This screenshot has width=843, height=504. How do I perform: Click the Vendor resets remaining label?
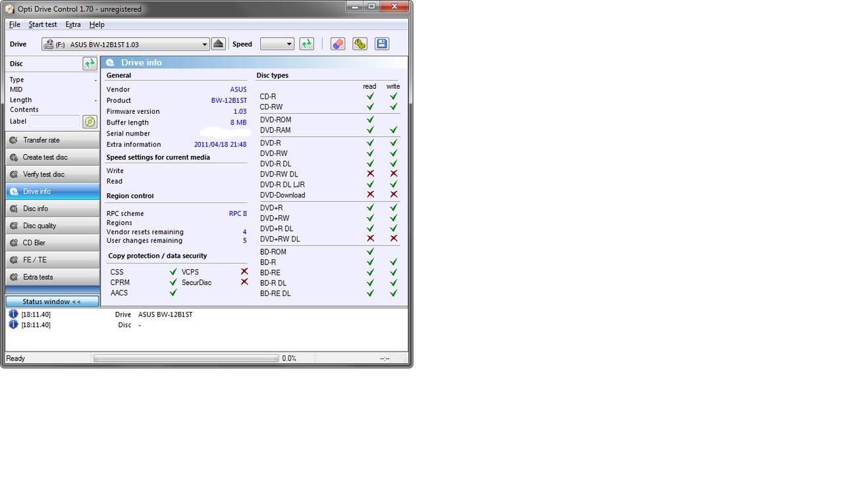[x=145, y=232]
